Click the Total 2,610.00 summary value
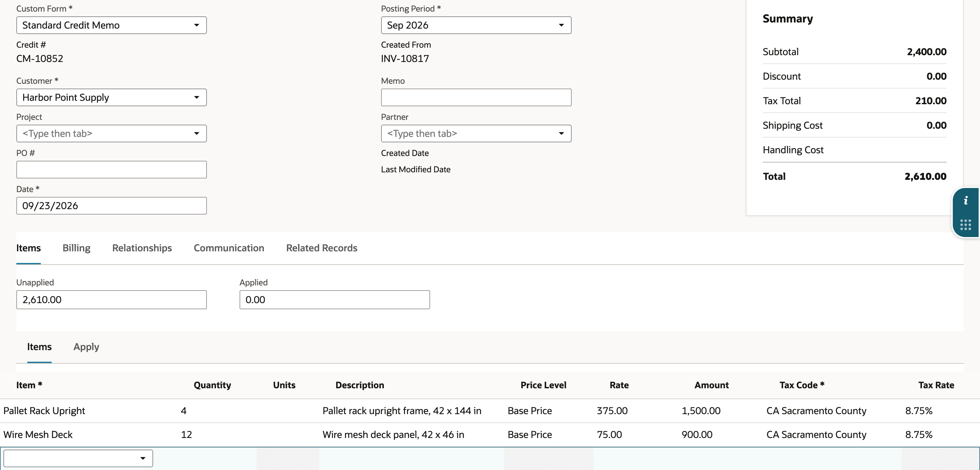980x470 pixels. tap(925, 176)
